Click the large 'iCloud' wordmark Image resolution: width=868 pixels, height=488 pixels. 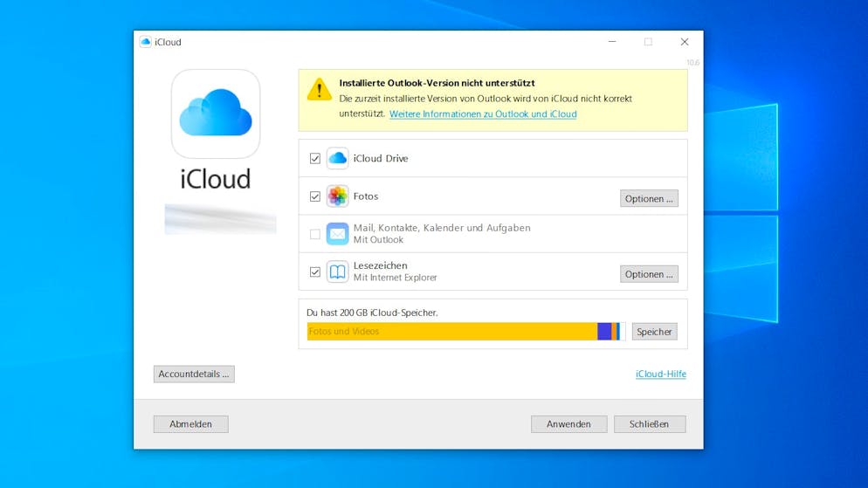216,179
